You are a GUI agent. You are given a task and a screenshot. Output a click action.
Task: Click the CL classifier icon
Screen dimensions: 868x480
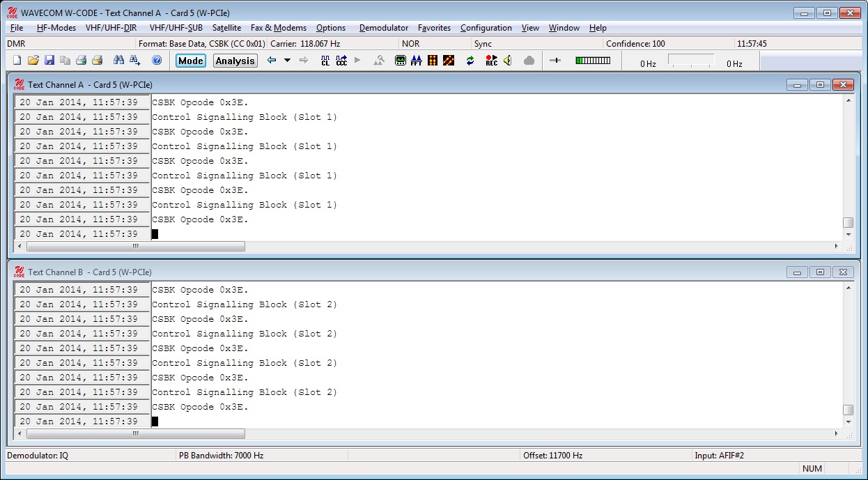pyautogui.click(x=325, y=61)
